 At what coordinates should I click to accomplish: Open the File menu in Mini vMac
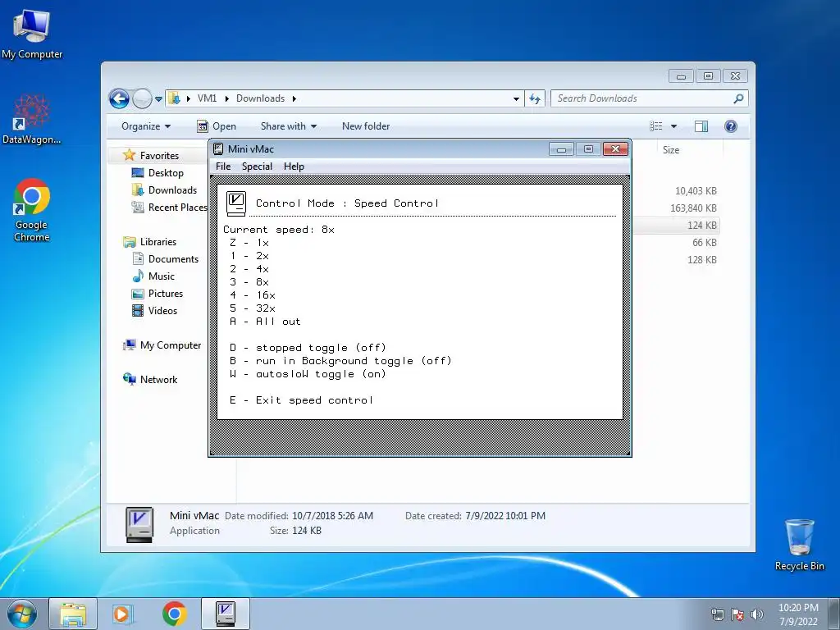(223, 166)
